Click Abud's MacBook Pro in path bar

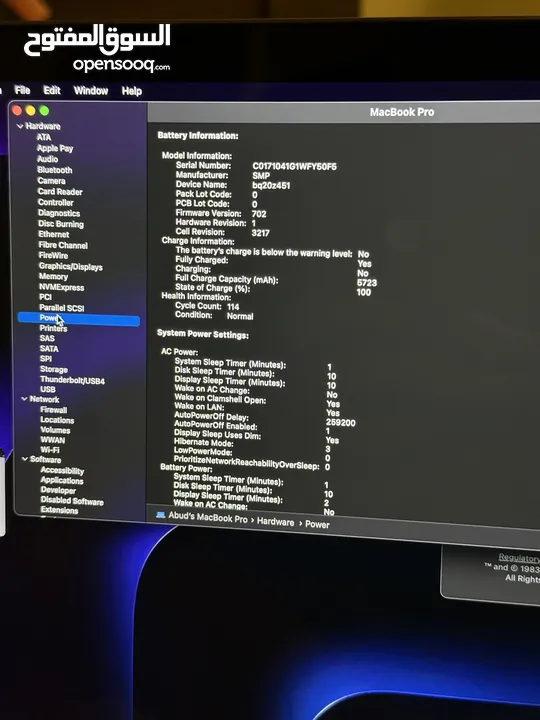click(x=208, y=518)
